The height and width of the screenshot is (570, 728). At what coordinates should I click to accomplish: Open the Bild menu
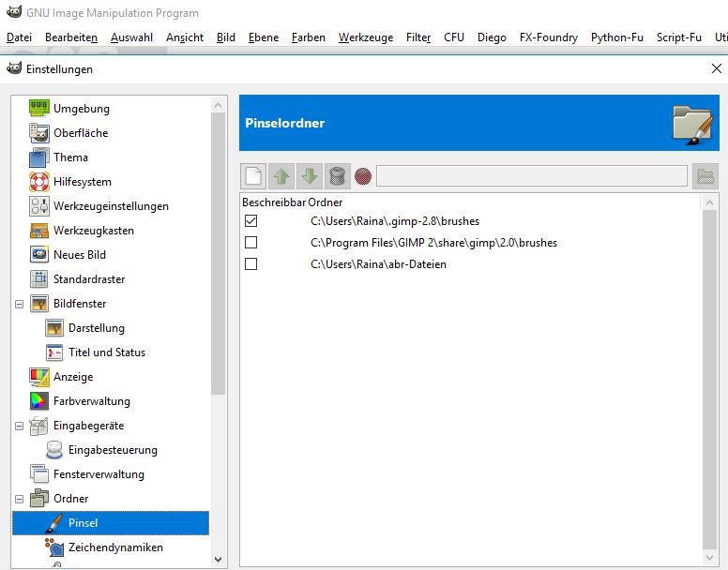226,37
